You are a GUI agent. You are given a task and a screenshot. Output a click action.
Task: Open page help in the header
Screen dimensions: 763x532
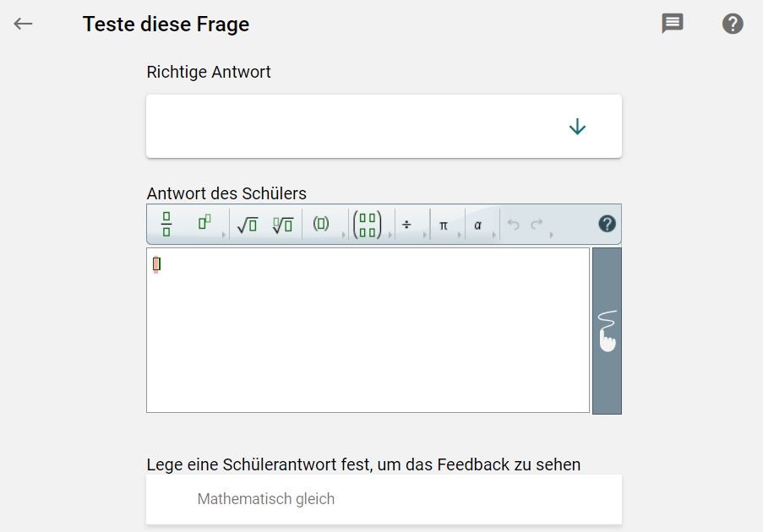point(733,24)
